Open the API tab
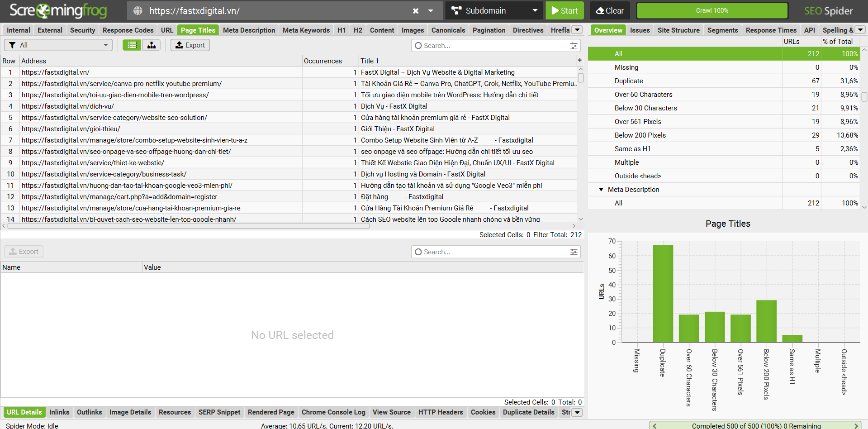Image resolution: width=868 pixels, height=429 pixels. (x=809, y=30)
